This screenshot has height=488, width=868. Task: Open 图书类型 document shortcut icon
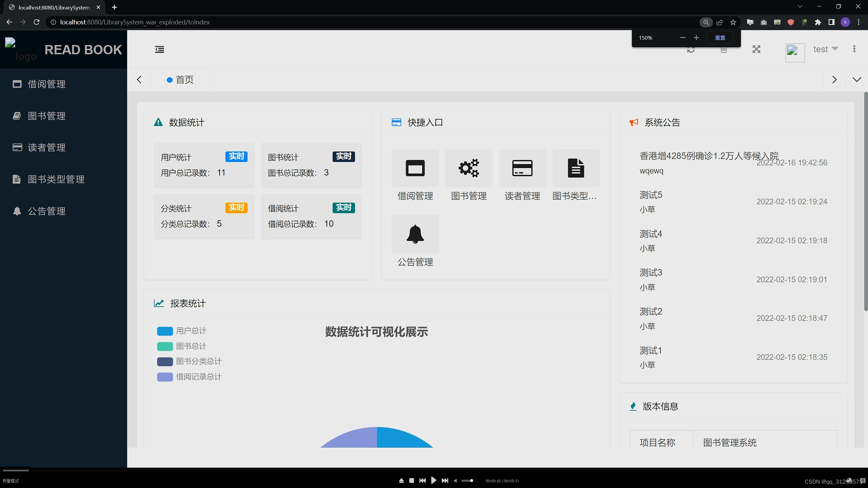576,168
